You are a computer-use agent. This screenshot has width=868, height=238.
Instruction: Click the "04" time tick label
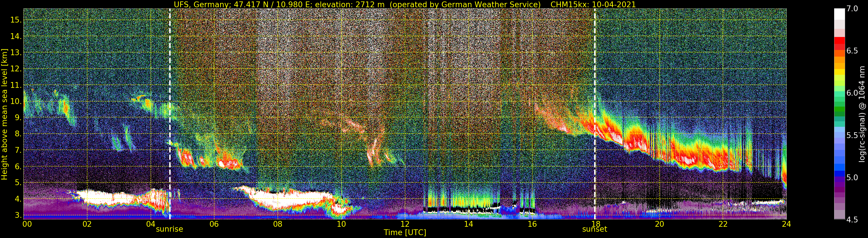(151, 224)
